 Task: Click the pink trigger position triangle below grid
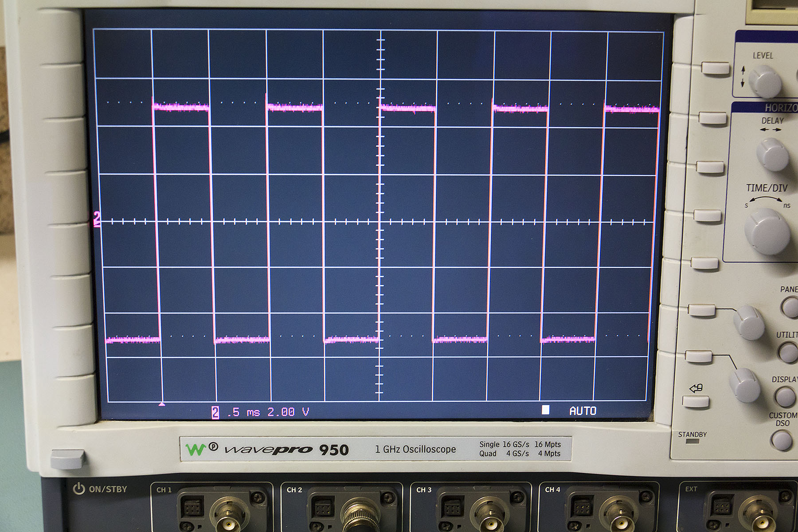click(x=162, y=404)
